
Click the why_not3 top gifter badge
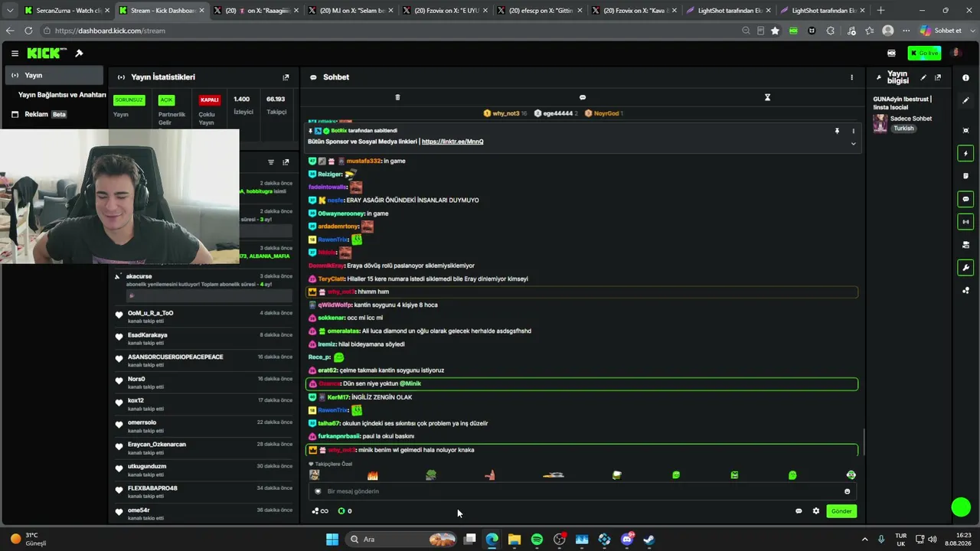click(505, 113)
